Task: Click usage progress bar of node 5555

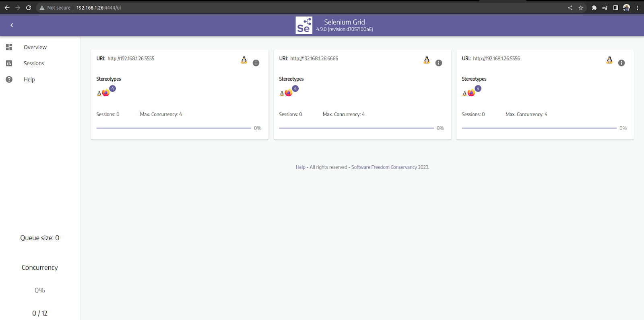Action: [173, 128]
